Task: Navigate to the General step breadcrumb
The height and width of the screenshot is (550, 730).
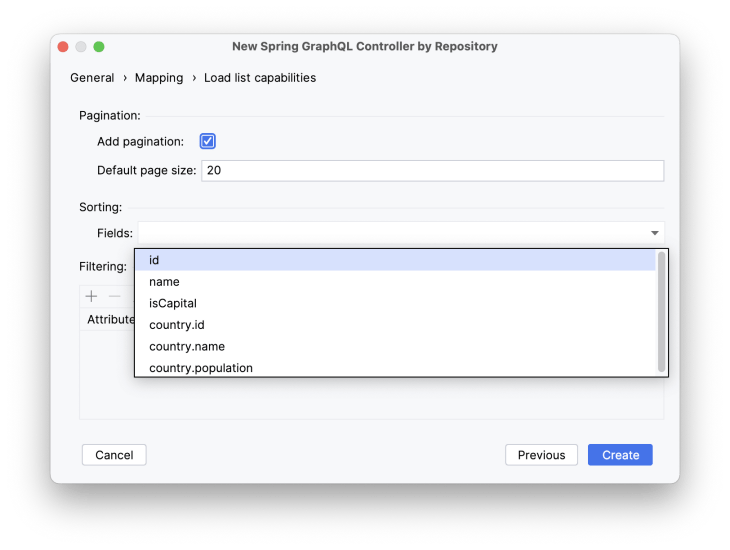Action: (x=92, y=78)
